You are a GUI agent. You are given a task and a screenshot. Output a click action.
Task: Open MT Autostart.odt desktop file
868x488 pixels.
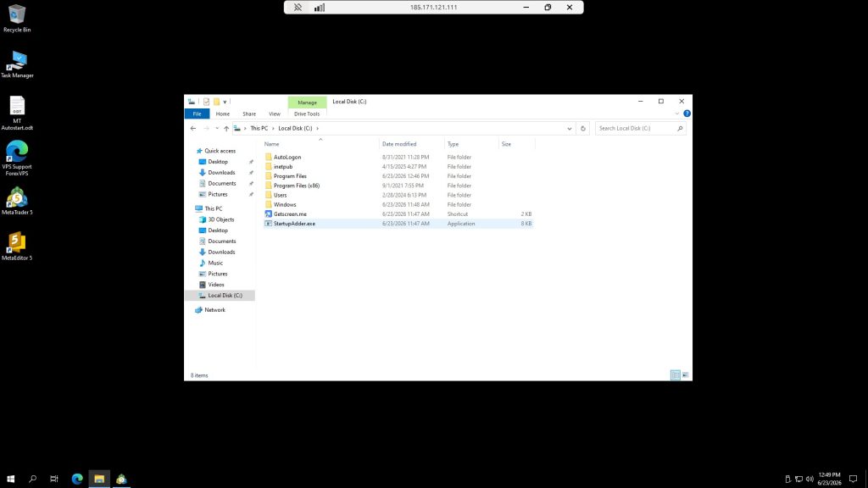coord(17,113)
